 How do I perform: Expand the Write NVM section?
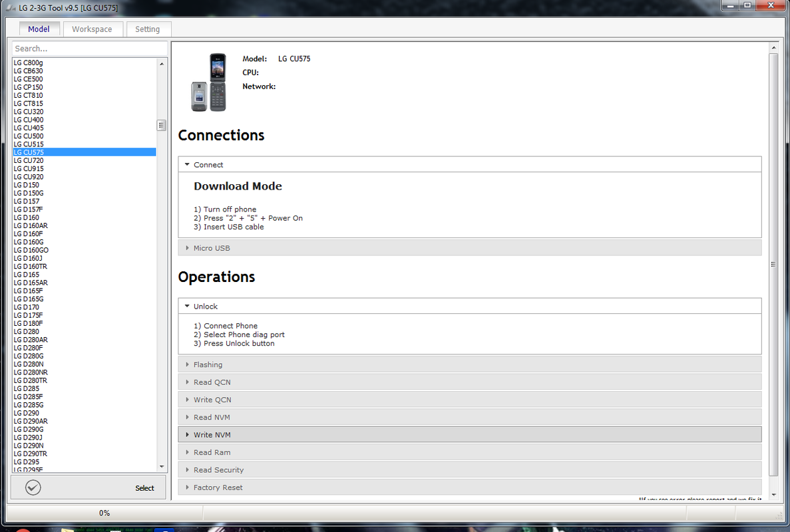tap(470, 434)
